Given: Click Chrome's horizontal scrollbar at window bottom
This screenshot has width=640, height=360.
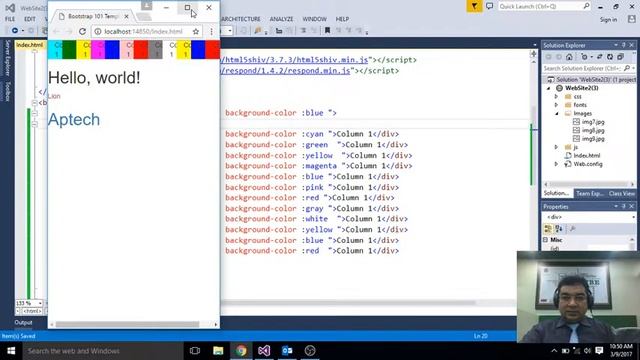Looking at the screenshot, I should click(127, 324).
